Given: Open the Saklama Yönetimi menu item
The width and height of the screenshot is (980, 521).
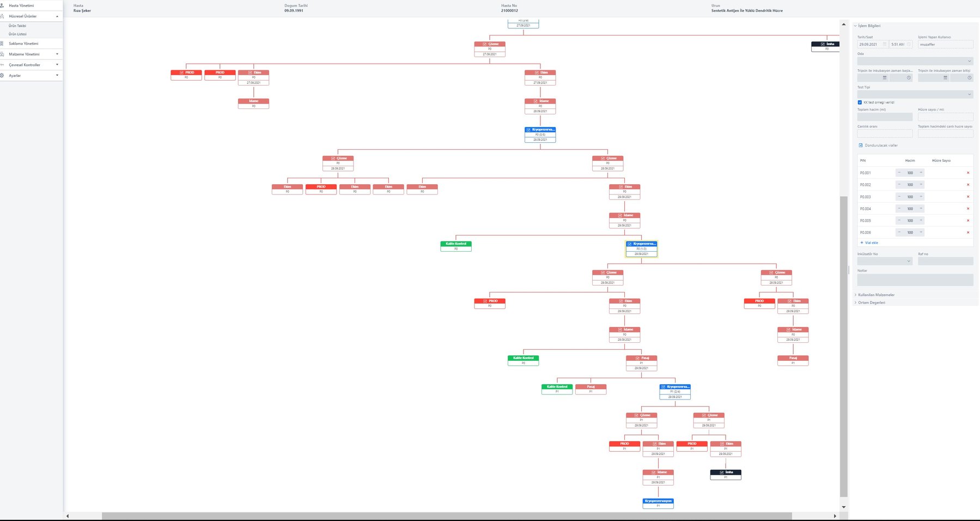Looking at the screenshot, I should pyautogui.click(x=23, y=44).
